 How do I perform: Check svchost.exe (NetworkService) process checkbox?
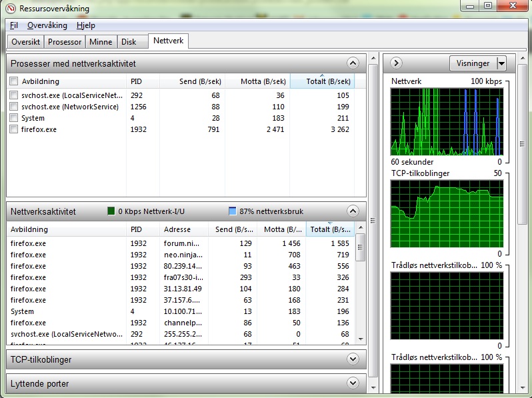click(x=13, y=107)
